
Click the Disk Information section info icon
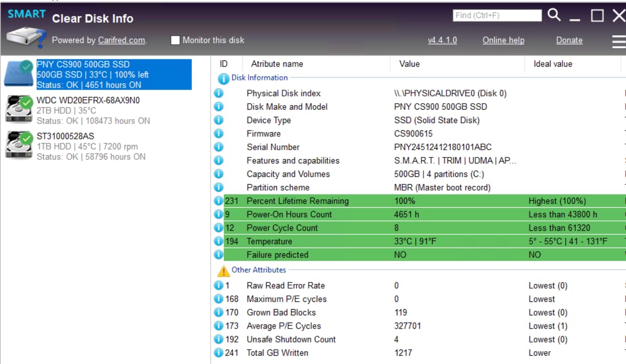click(x=224, y=79)
